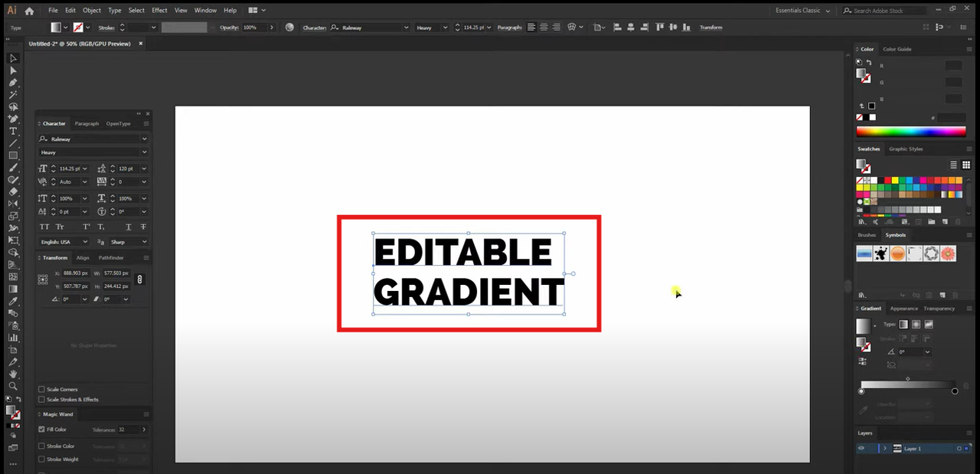Select the Zoom tool
This screenshot has height=474, width=980.
[13, 386]
